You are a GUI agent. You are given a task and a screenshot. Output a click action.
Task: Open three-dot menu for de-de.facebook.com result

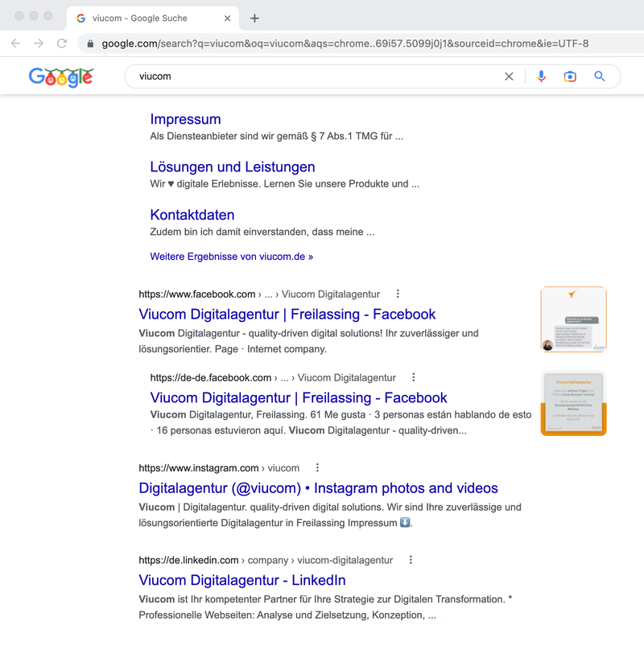tap(414, 377)
